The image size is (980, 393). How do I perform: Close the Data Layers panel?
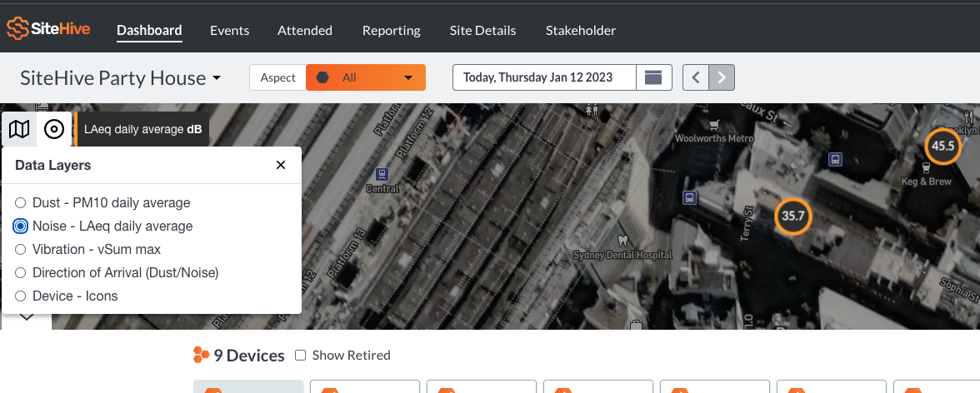(x=281, y=165)
